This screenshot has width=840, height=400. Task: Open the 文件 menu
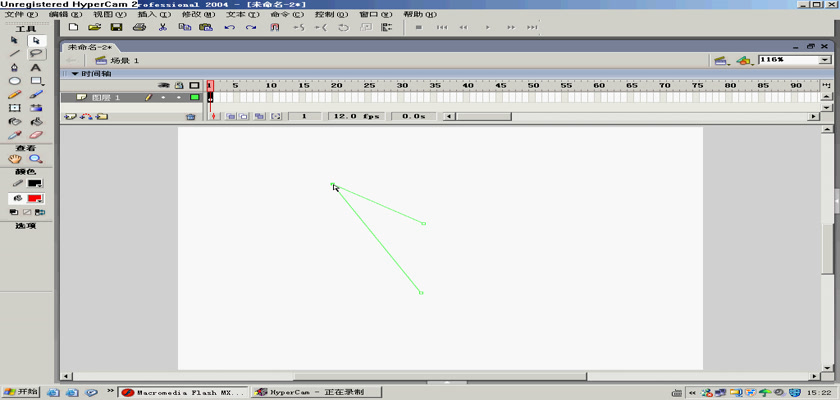tap(21, 14)
